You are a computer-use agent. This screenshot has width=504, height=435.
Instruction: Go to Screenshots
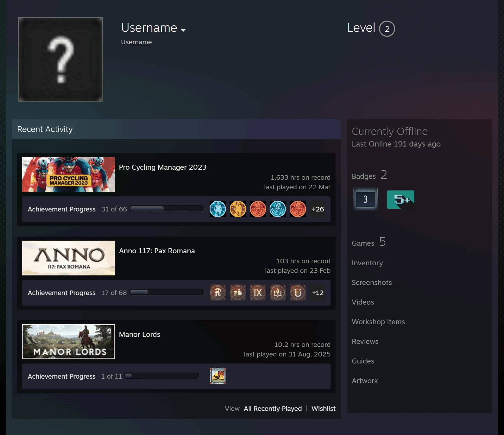coord(372,282)
